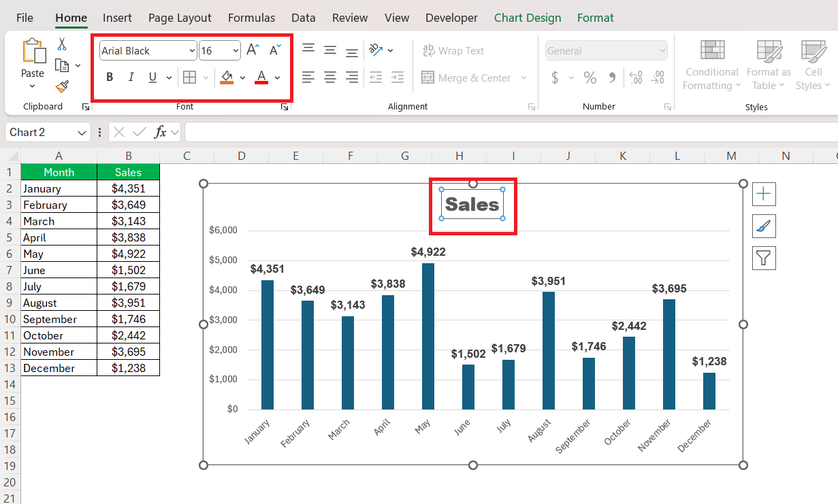838x504 pixels.
Task: Click the Percent Style icon
Action: coord(590,78)
